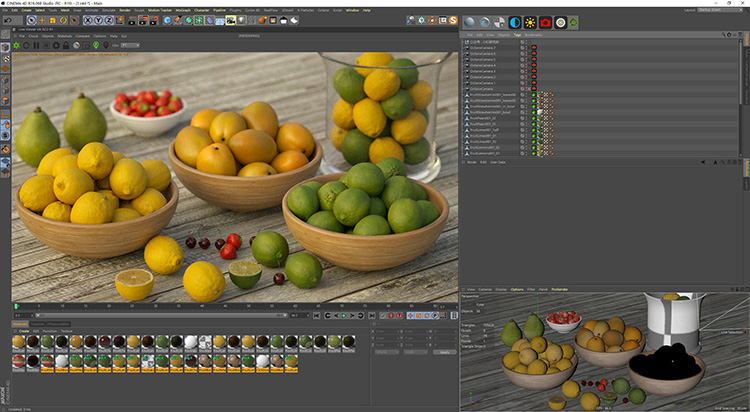Image resolution: width=750 pixels, height=412 pixels.
Task: Click the orange S icon in toolbar
Action: pos(453,20)
